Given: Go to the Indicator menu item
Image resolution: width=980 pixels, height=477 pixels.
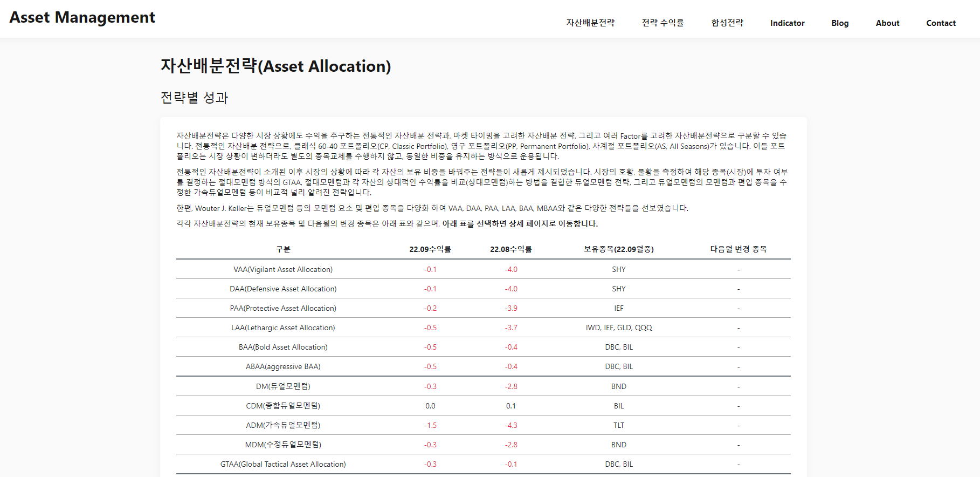Looking at the screenshot, I should (x=787, y=23).
